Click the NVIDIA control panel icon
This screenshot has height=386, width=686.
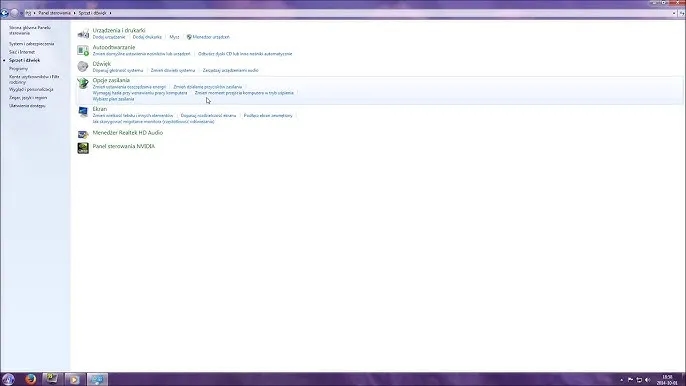tap(83, 148)
